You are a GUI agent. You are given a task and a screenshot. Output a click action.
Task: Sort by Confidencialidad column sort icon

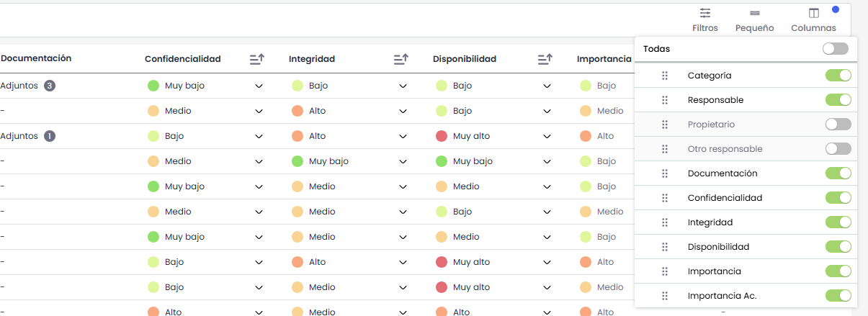[x=257, y=59]
